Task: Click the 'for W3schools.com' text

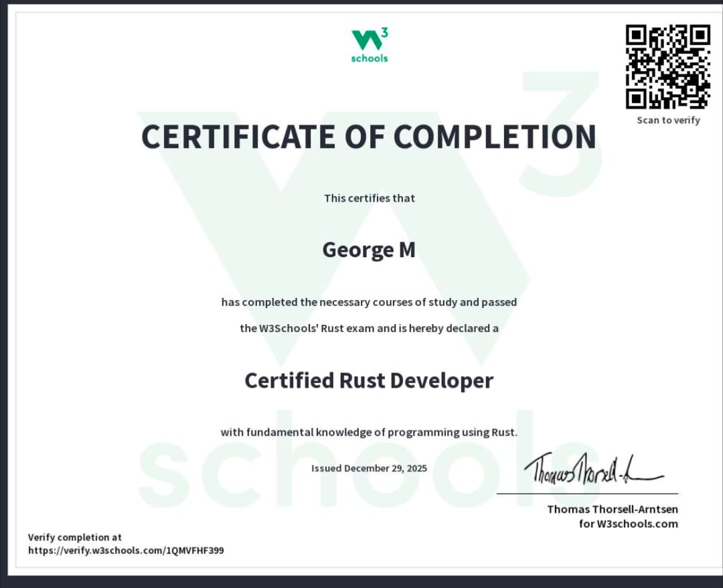Action: click(x=629, y=524)
